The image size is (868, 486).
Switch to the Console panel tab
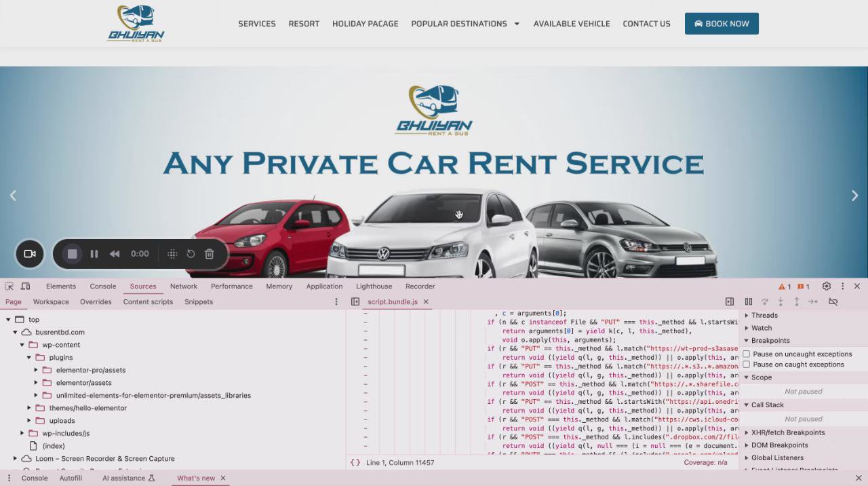(103, 286)
